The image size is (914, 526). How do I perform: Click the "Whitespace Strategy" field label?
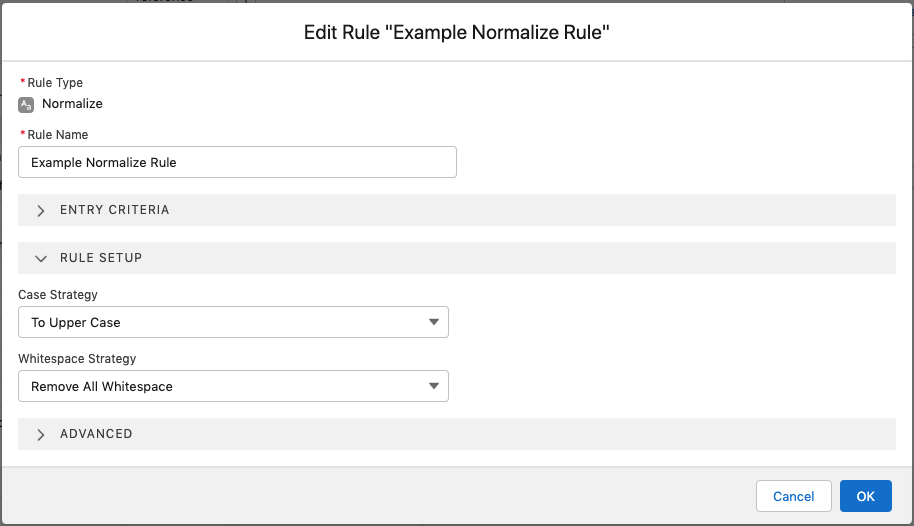[x=77, y=359]
